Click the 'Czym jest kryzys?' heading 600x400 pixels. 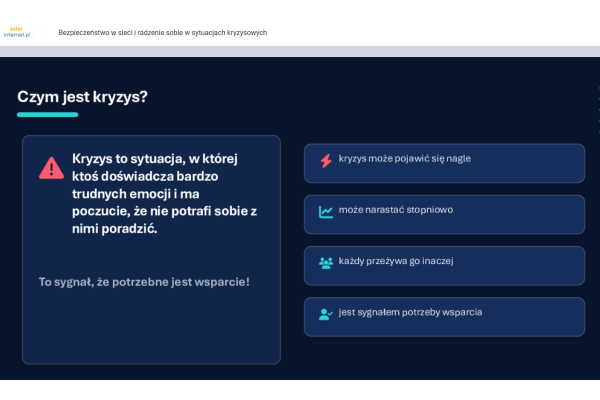[83, 97]
